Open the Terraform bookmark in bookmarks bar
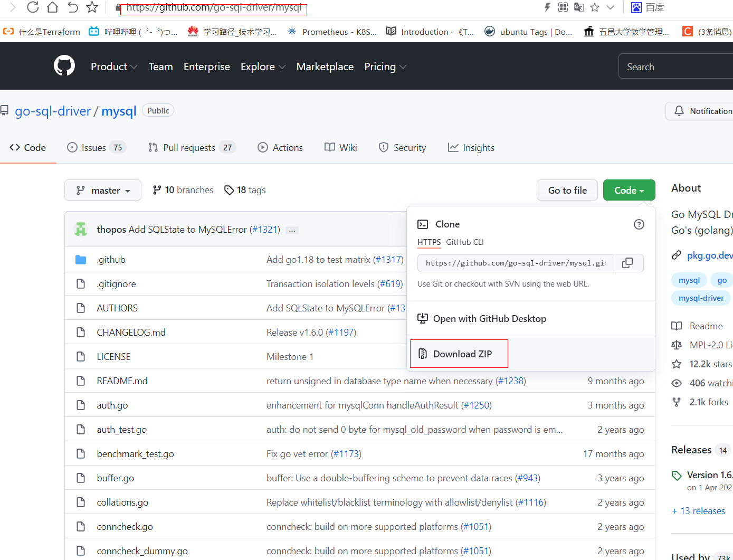The image size is (733, 560). click(x=42, y=32)
